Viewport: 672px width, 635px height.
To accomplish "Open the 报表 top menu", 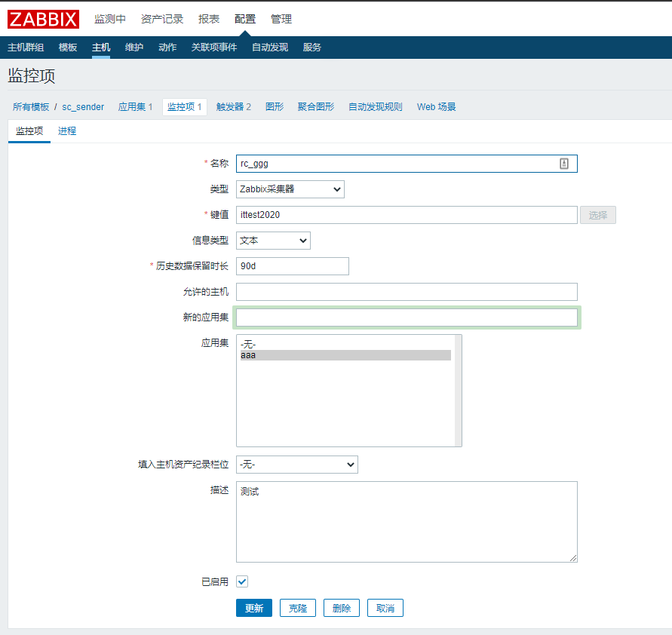I will pyautogui.click(x=209, y=20).
